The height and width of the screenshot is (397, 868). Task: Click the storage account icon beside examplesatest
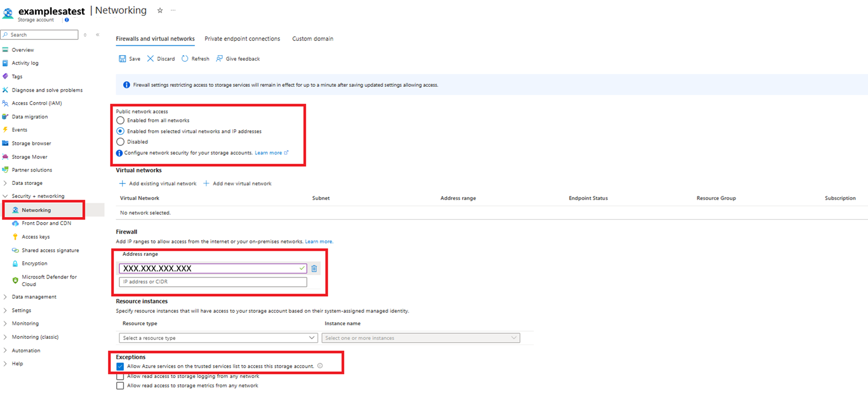(x=8, y=13)
